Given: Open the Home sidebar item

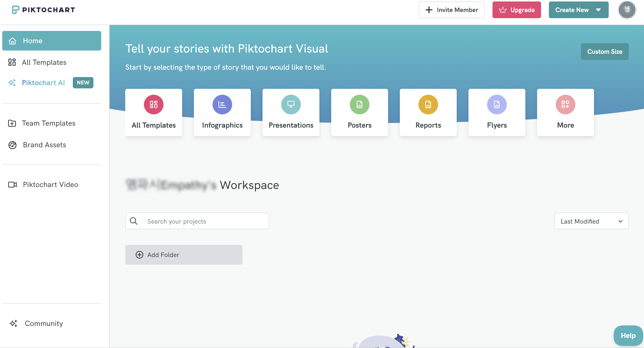Looking at the screenshot, I should click(52, 41).
